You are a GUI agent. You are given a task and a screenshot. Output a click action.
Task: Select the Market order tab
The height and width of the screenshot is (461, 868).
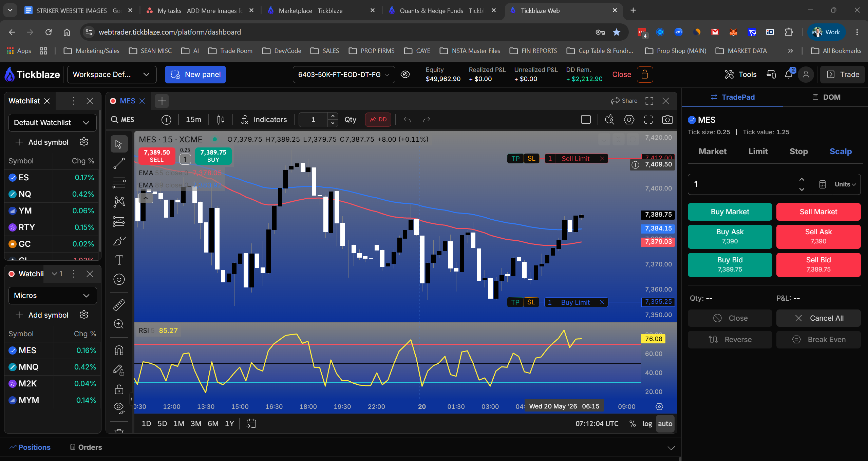click(712, 152)
